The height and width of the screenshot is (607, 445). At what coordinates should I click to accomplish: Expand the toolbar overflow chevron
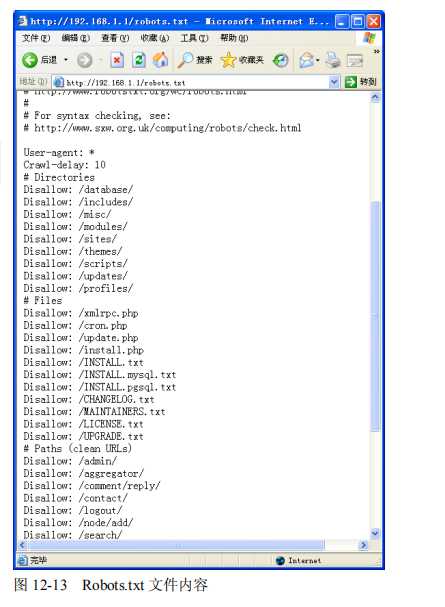pos(377,51)
